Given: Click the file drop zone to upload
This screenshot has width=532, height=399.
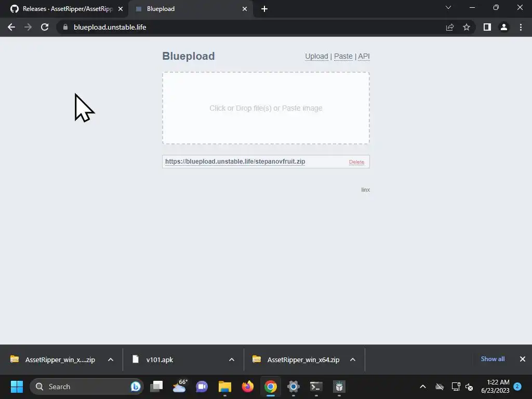Looking at the screenshot, I should [266, 108].
